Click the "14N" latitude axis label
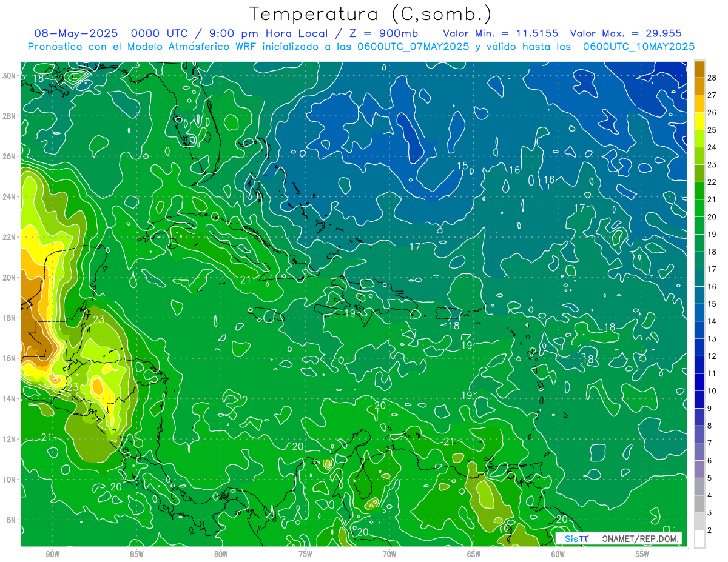 [x=9, y=398]
